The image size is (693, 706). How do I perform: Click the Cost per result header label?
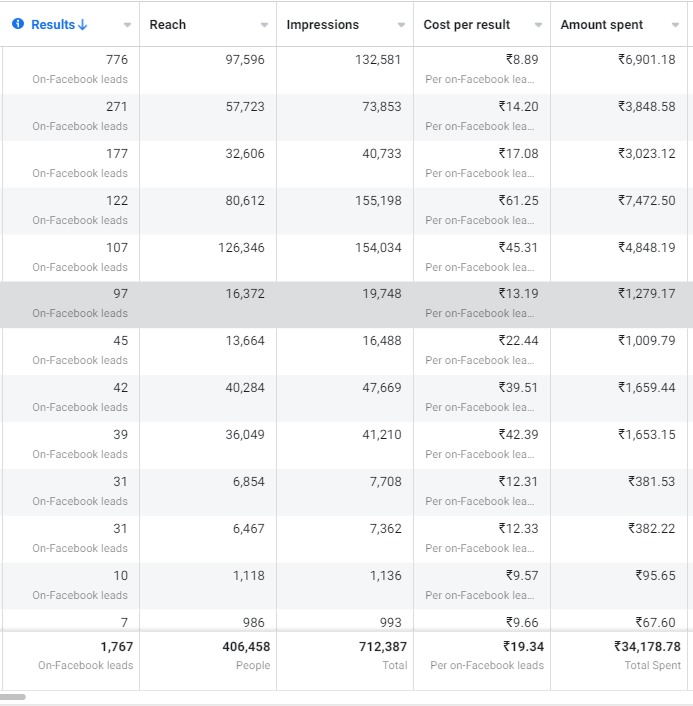[466, 25]
